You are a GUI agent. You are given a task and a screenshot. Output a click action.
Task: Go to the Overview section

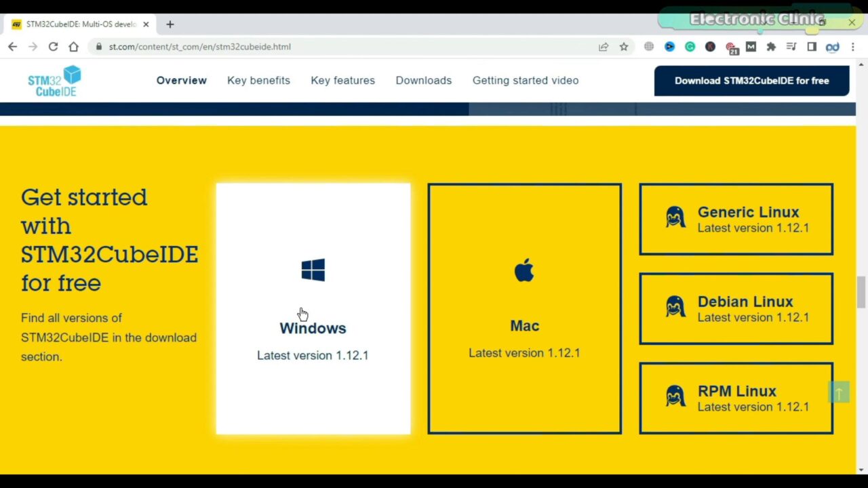[x=182, y=80]
